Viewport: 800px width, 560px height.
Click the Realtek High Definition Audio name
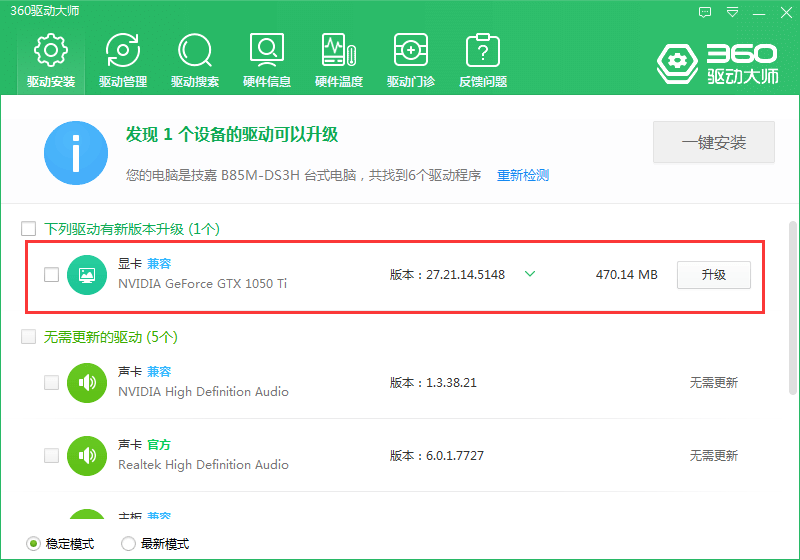[x=204, y=465]
